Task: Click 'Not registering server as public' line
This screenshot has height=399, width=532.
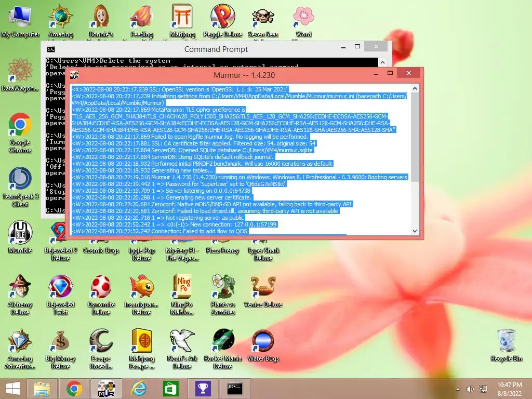Action: pos(157,218)
